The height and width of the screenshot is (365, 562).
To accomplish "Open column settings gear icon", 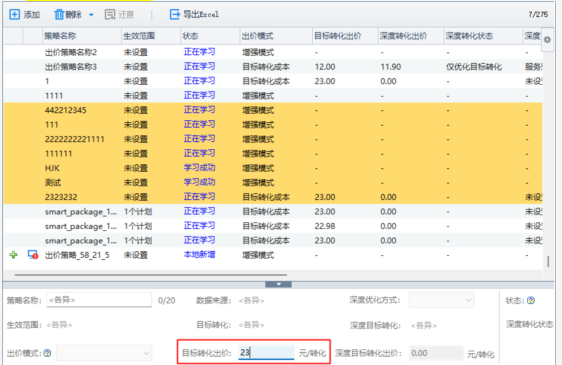I will click(x=547, y=39).
